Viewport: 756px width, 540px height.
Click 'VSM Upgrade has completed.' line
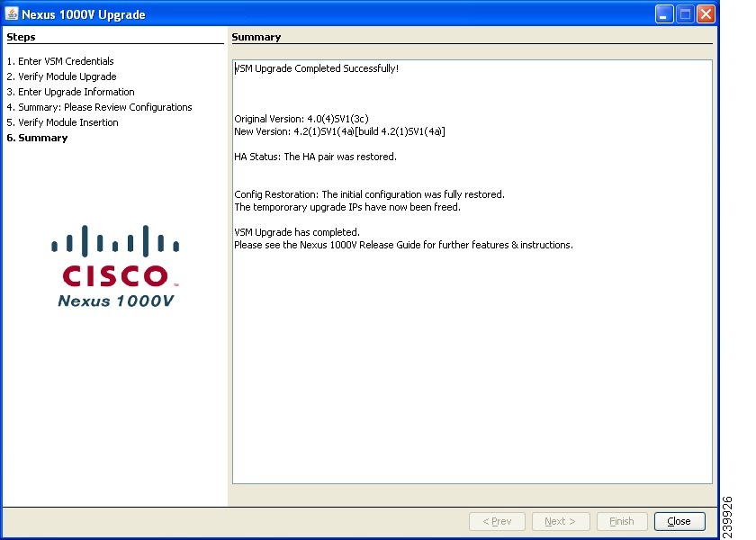click(297, 232)
